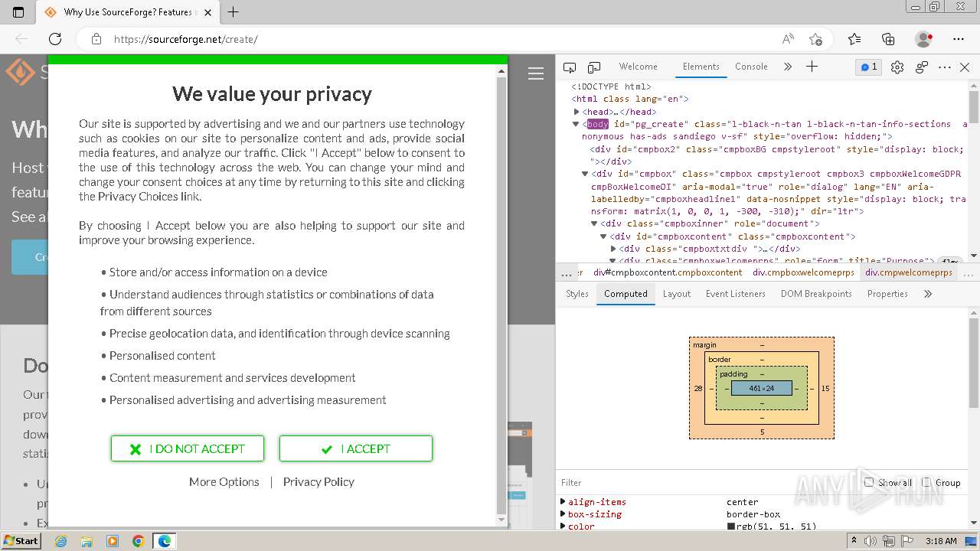Viewport: 980px width, 551px height.
Task: Expand the align-items computed property
Action: coord(563,502)
